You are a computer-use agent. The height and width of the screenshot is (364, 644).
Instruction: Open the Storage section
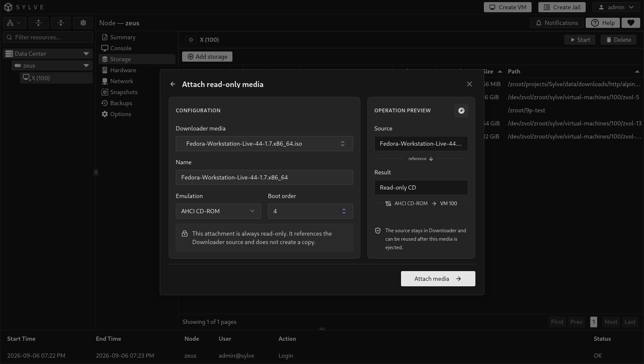(137, 59)
